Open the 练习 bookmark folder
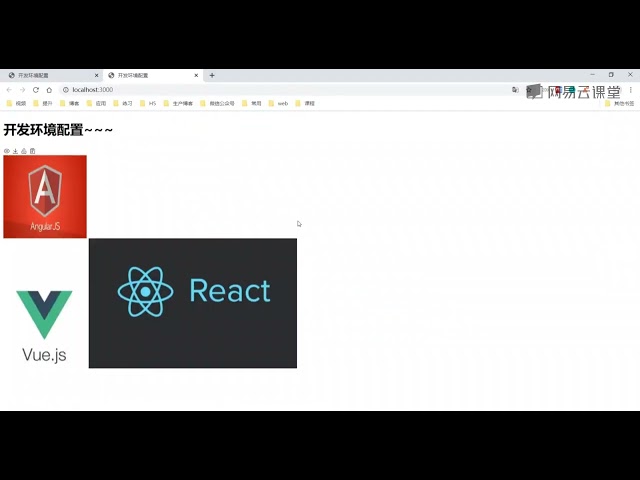Image resolution: width=640 pixels, height=480 pixels. (123, 104)
